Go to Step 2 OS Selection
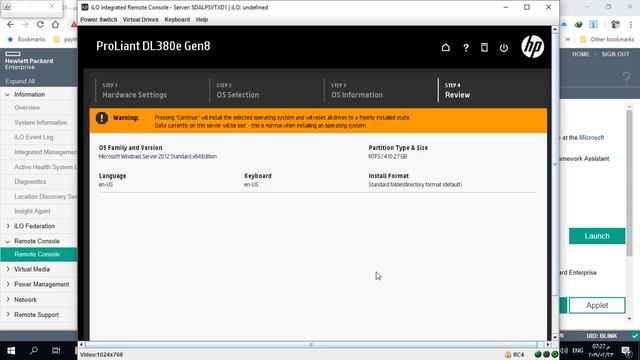 238,91
